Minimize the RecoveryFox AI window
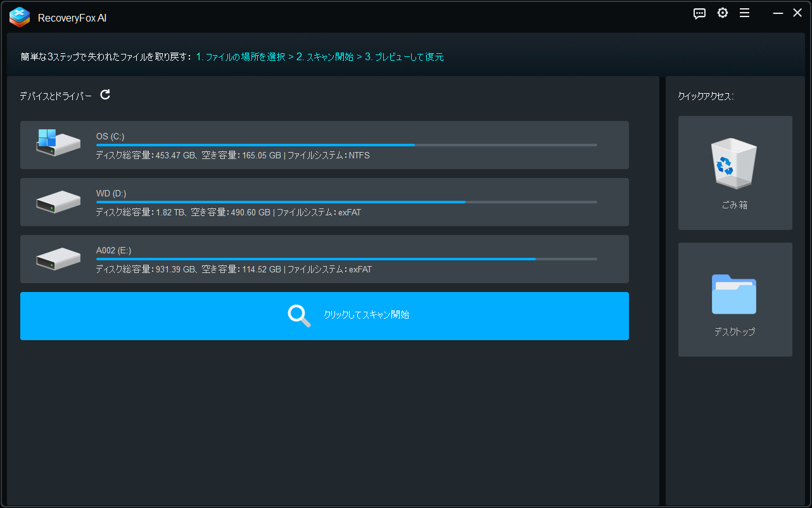812x508 pixels. [x=777, y=13]
